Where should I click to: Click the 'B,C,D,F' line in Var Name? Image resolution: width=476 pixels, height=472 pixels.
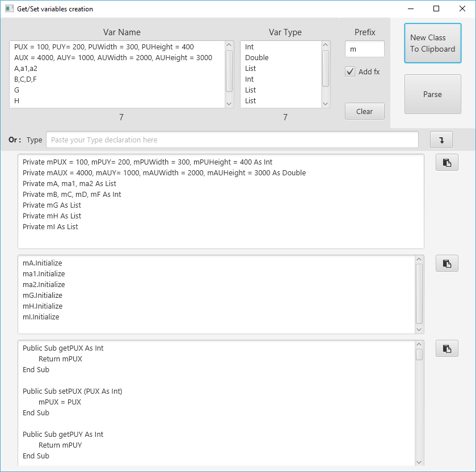coord(25,79)
